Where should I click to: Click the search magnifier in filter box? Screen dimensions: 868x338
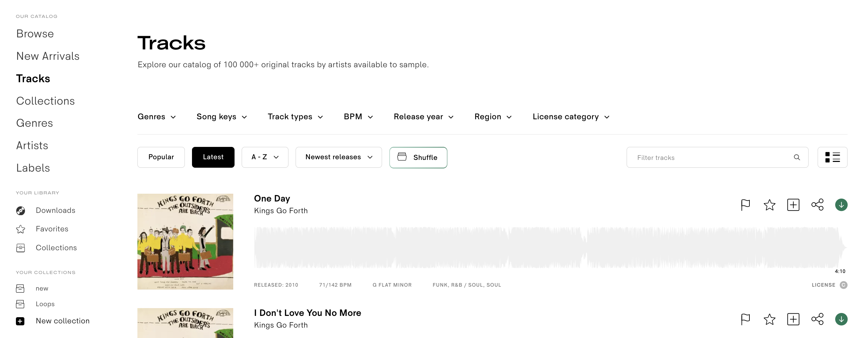click(x=797, y=157)
